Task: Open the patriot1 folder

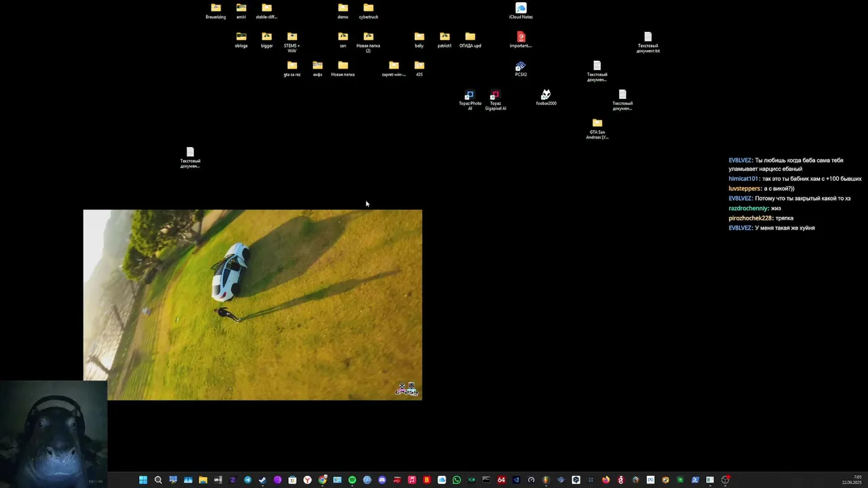Action: pos(444,39)
